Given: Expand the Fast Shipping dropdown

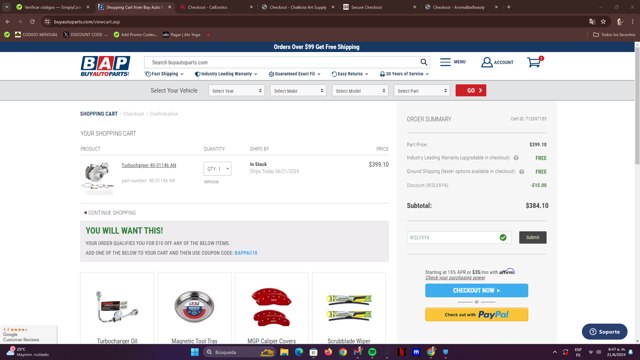Looking at the screenshot, I should pyautogui.click(x=164, y=74).
